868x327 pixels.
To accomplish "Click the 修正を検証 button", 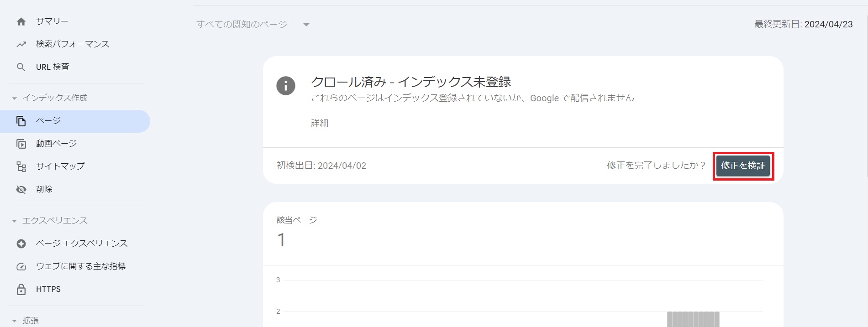I will [743, 166].
